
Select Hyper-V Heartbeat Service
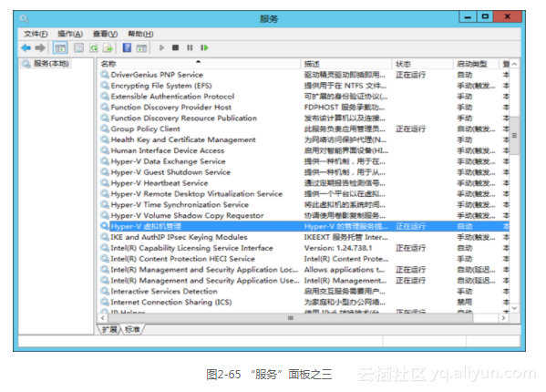click(304, 182)
